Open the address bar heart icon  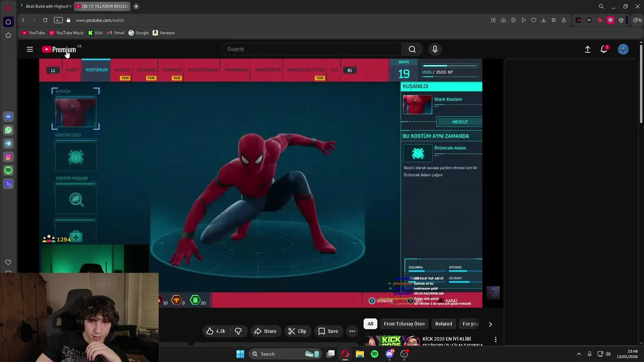coord(533,20)
